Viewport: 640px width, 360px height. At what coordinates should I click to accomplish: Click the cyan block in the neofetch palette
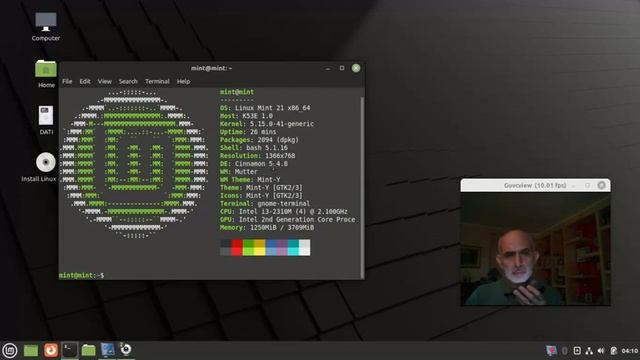(293, 247)
